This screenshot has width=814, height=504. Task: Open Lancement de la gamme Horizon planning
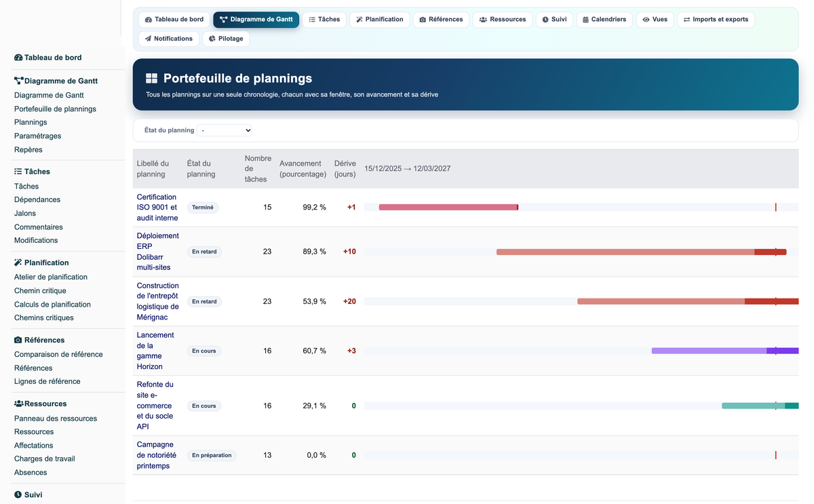pos(155,351)
